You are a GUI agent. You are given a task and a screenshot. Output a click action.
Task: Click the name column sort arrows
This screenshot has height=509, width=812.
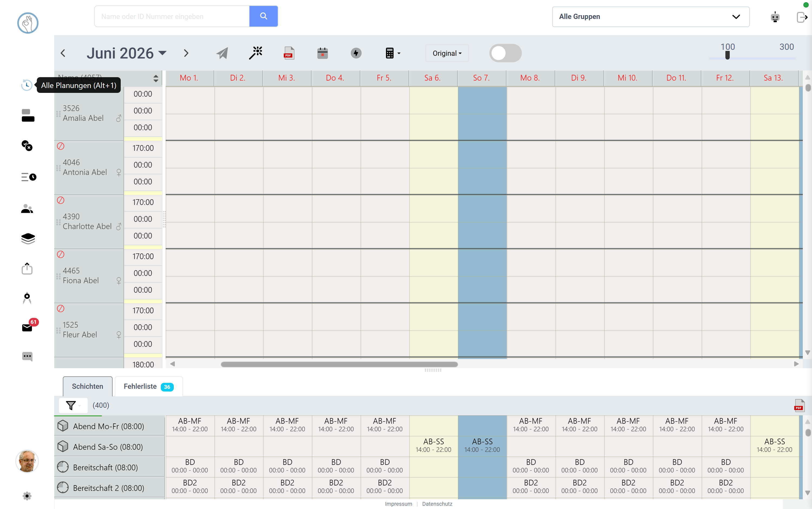[x=156, y=79]
